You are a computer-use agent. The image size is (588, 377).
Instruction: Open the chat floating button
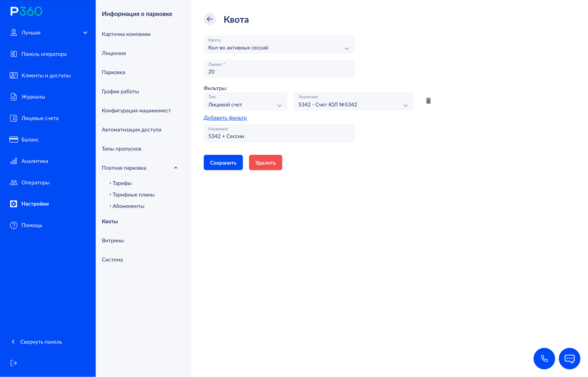pyautogui.click(x=569, y=359)
